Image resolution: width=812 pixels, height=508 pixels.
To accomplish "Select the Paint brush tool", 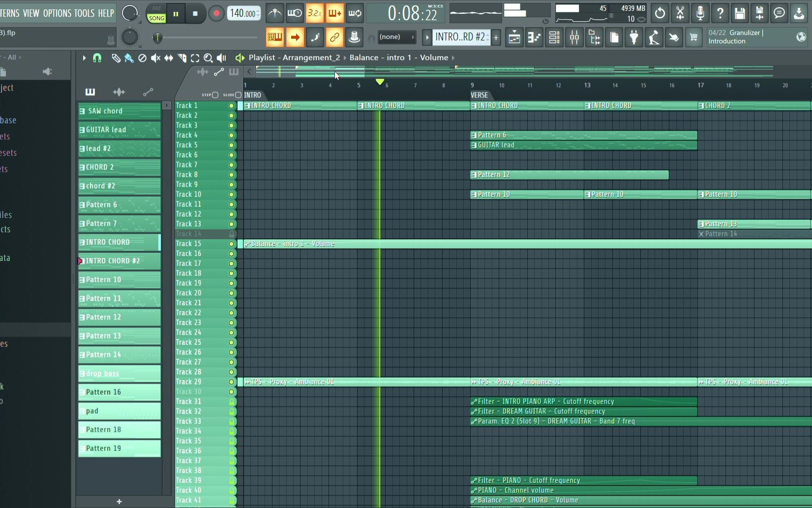I will 129,58.
